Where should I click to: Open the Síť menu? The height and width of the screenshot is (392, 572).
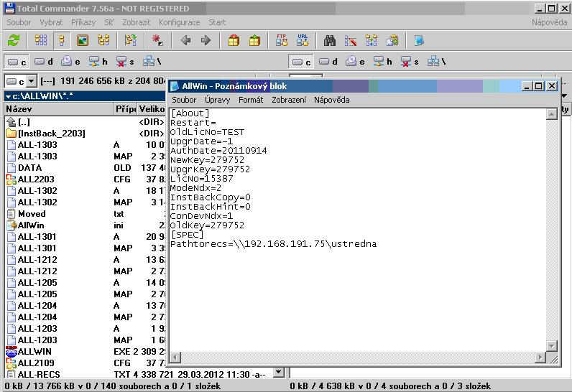pos(109,22)
